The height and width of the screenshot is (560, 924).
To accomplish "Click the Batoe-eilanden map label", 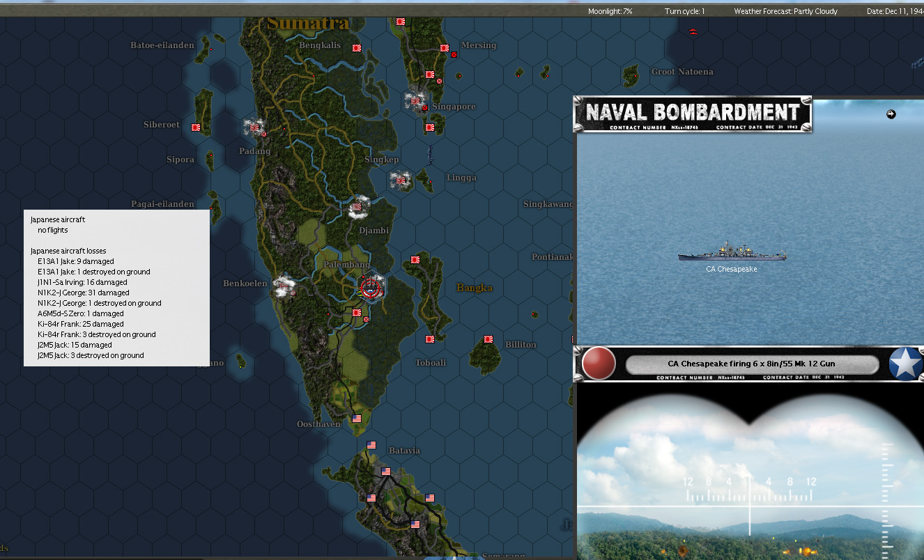I will (162, 45).
